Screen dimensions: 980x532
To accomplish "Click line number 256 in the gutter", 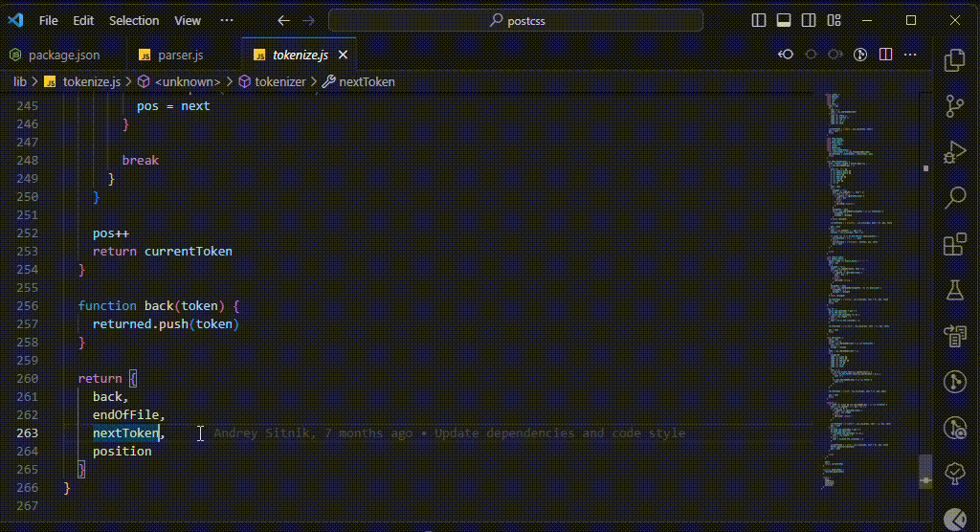I will 27,305.
